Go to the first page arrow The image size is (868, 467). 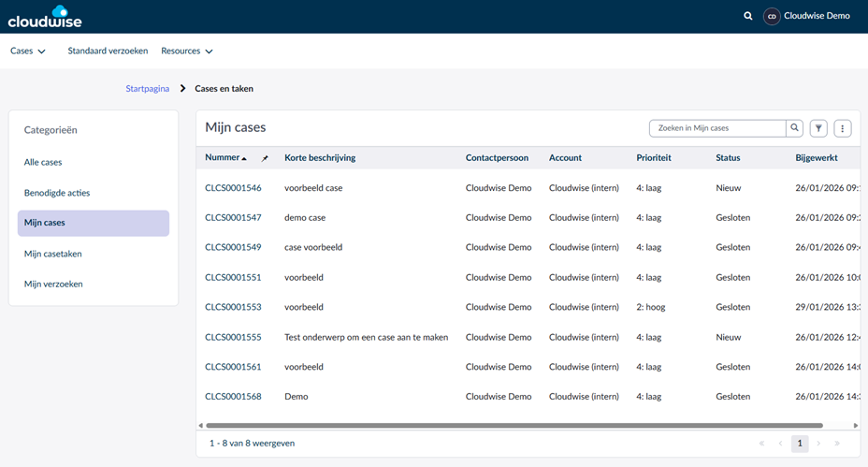tap(762, 444)
